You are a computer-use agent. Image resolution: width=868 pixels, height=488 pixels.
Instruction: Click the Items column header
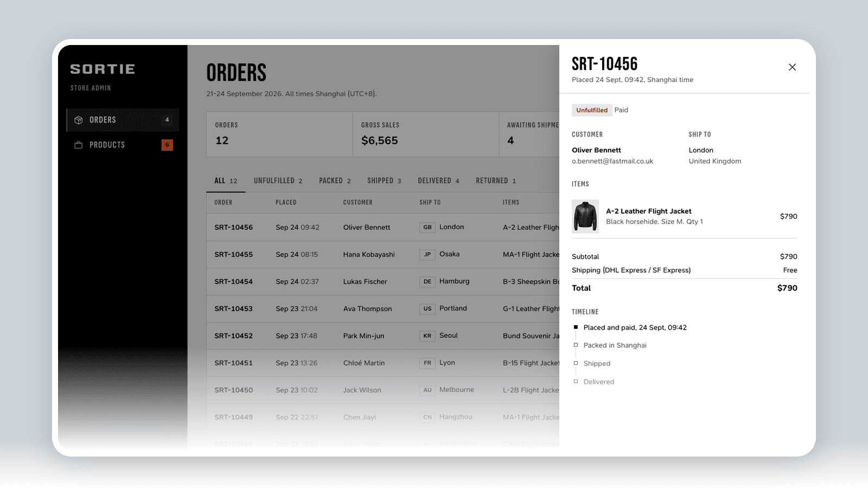(x=511, y=202)
